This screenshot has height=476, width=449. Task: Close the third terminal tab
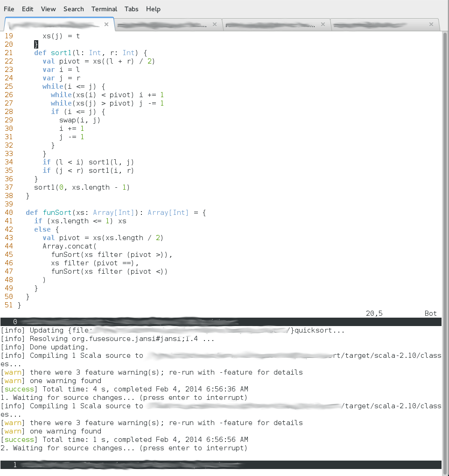323,24
